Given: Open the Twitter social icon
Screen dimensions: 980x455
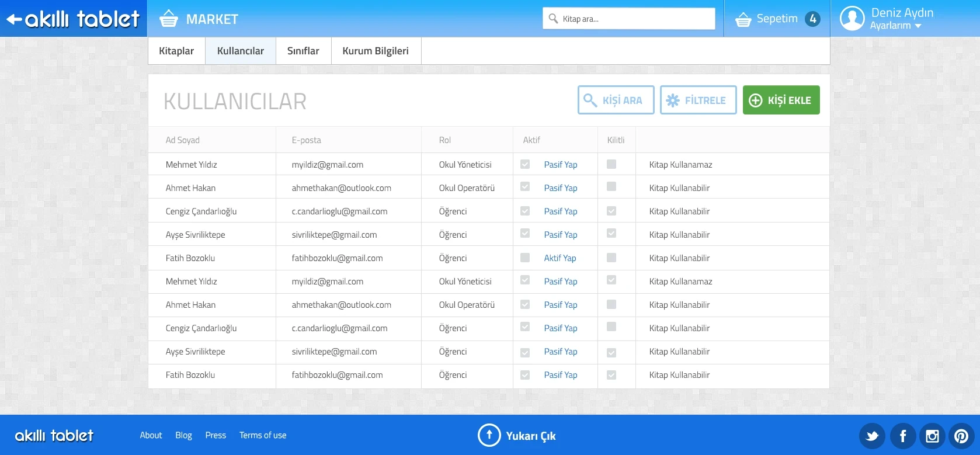Looking at the screenshot, I should (873, 436).
